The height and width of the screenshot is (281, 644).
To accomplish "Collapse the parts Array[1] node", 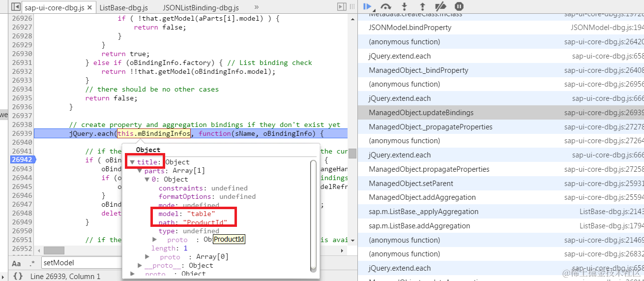I will [x=140, y=171].
